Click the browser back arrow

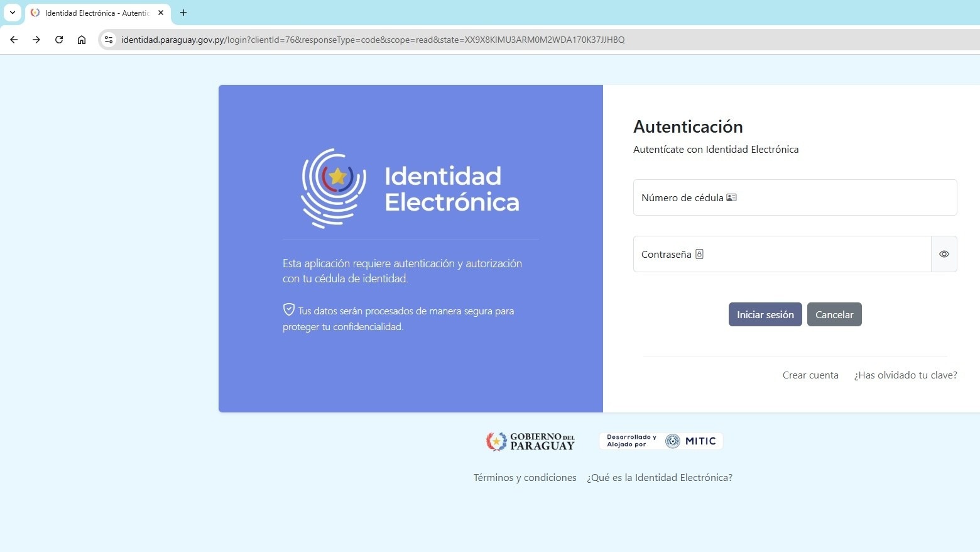tap(14, 40)
